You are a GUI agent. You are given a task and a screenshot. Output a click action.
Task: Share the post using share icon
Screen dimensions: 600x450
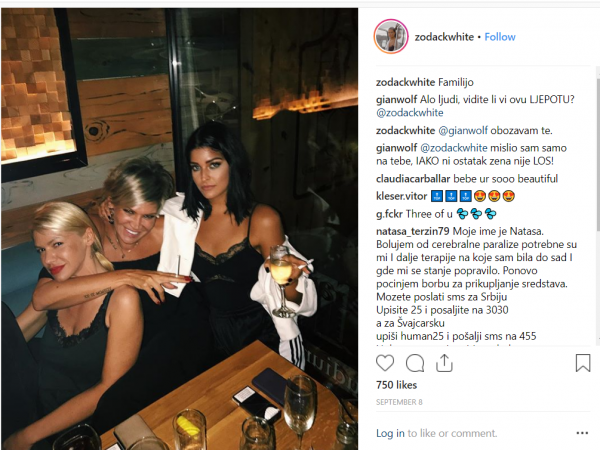444,363
